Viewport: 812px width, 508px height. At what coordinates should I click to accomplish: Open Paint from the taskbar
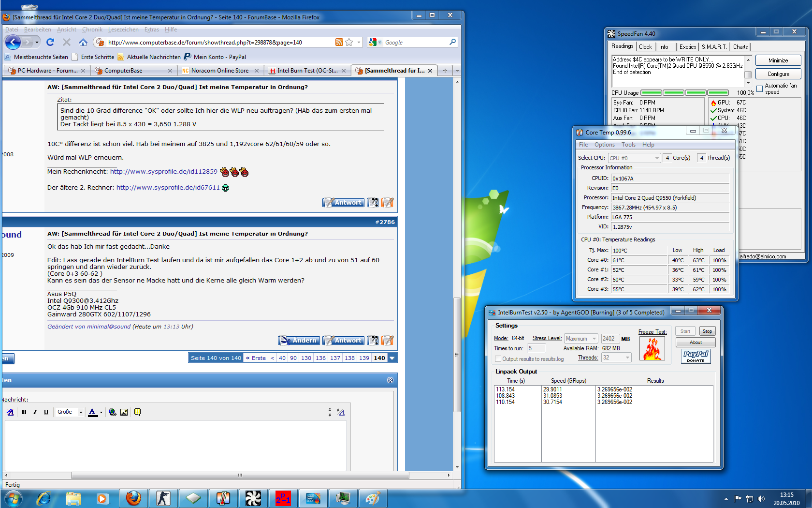pyautogui.click(x=373, y=498)
